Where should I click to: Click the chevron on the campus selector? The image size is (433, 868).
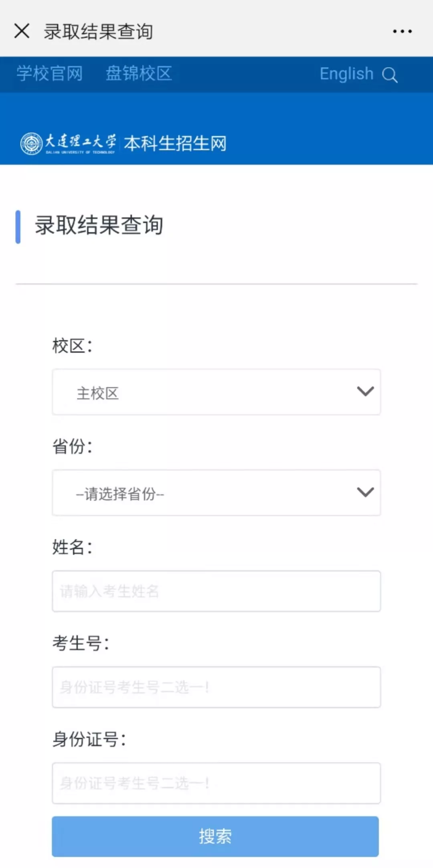pos(364,392)
